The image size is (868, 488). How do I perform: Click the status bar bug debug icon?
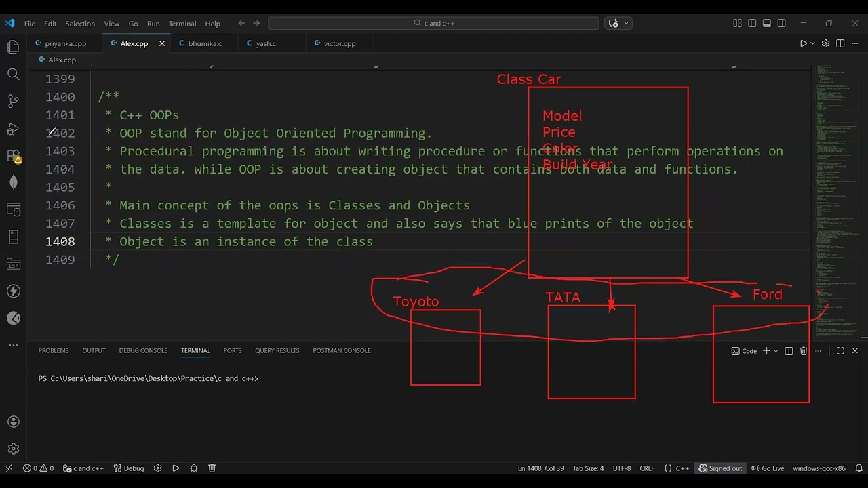(194, 468)
